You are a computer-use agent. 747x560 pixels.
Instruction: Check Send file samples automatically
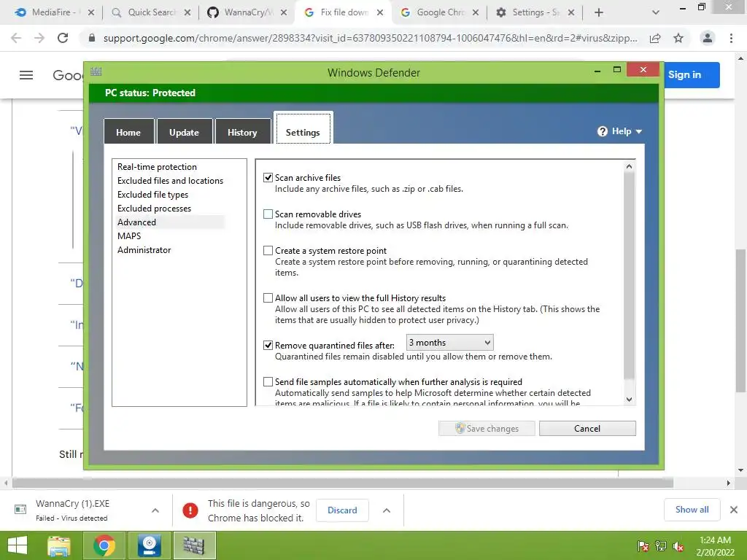(268, 382)
